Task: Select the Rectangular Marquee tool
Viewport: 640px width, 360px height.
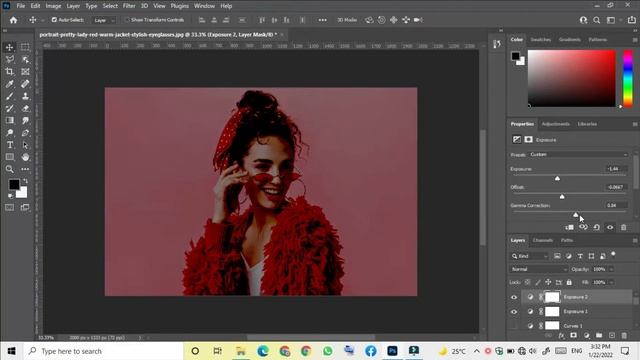Action: (x=25, y=47)
